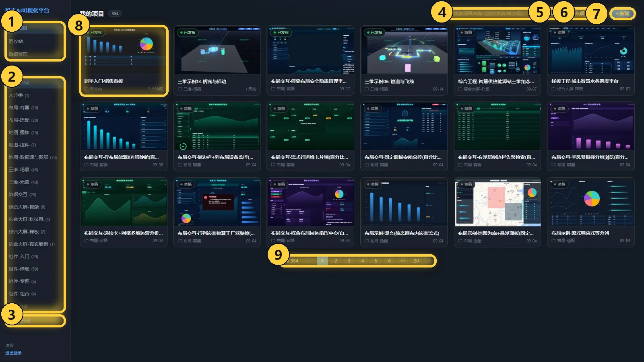Open the 组件-入门 category
Screen dimensions: 644x362
point(35,257)
